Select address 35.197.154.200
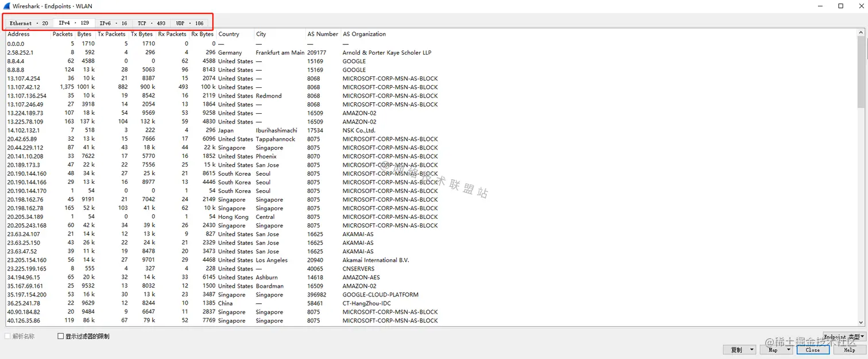The width and height of the screenshot is (868, 359). (x=27, y=295)
